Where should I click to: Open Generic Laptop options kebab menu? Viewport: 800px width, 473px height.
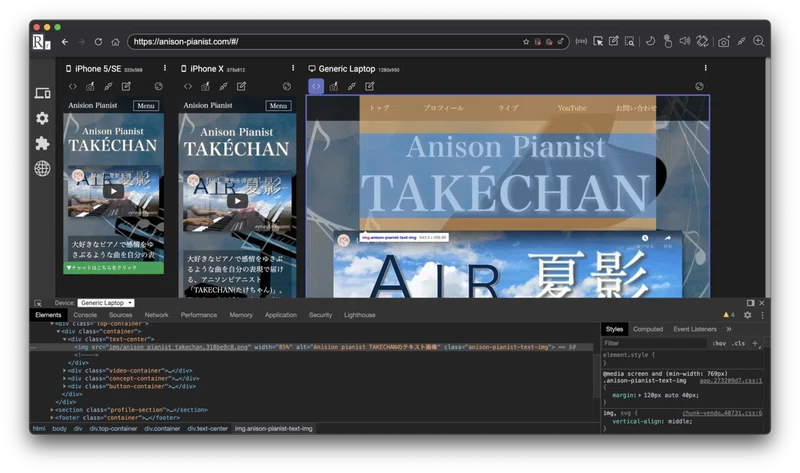point(706,68)
